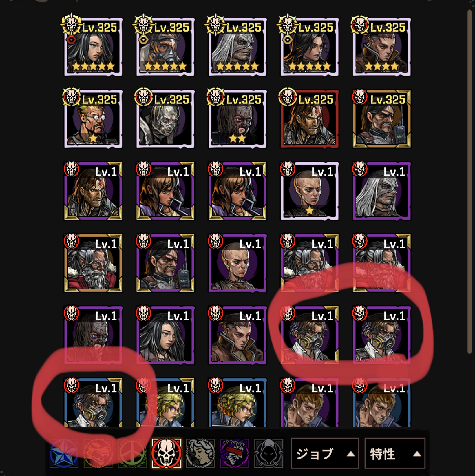Select the red skull faction filter icon

[167, 453]
